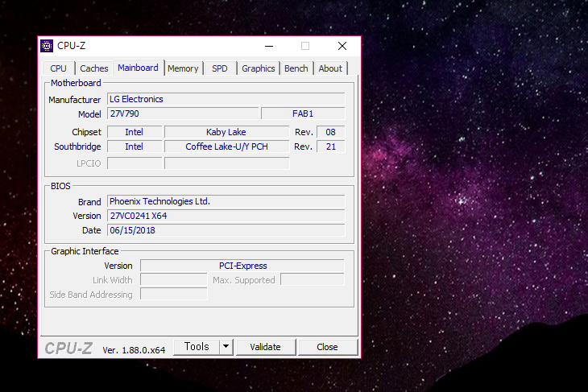Click the empty Link Width field
588x392 pixels.
[174, 279]
